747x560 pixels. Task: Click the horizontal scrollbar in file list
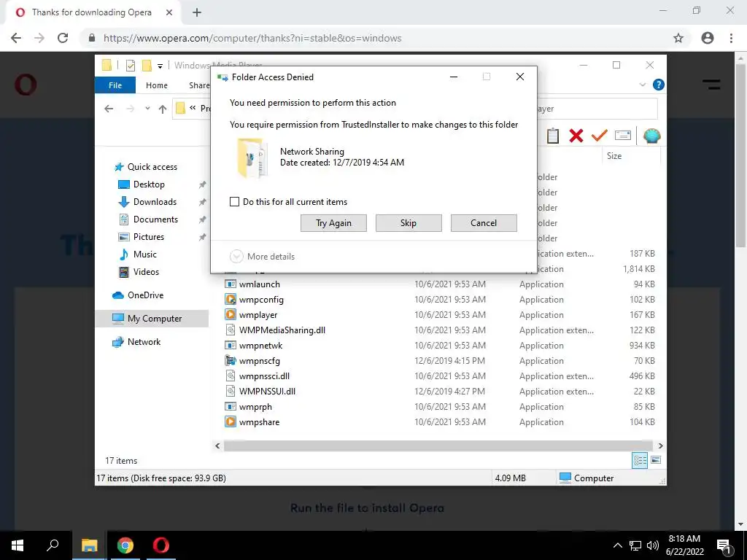coord(438,446)
